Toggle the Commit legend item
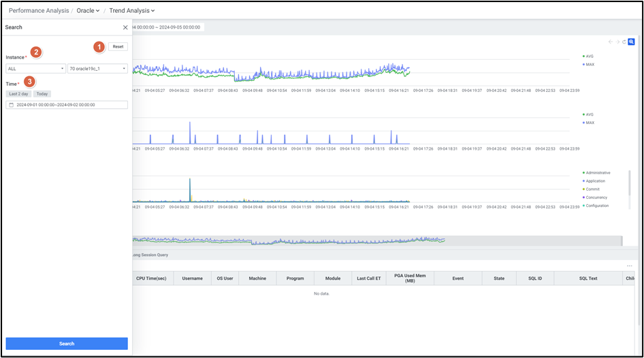The image size is (644, 358). point(592,189)
